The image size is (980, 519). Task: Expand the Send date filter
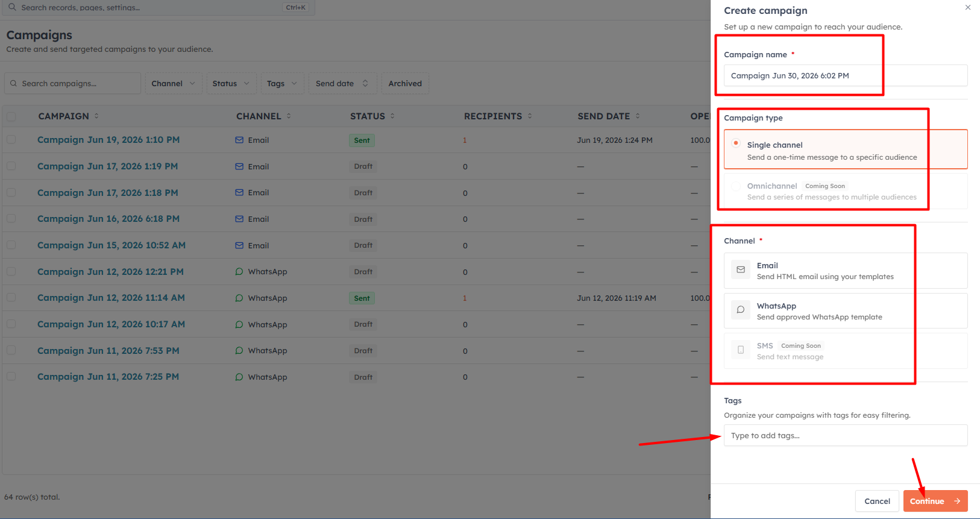[x=342, y=83]
